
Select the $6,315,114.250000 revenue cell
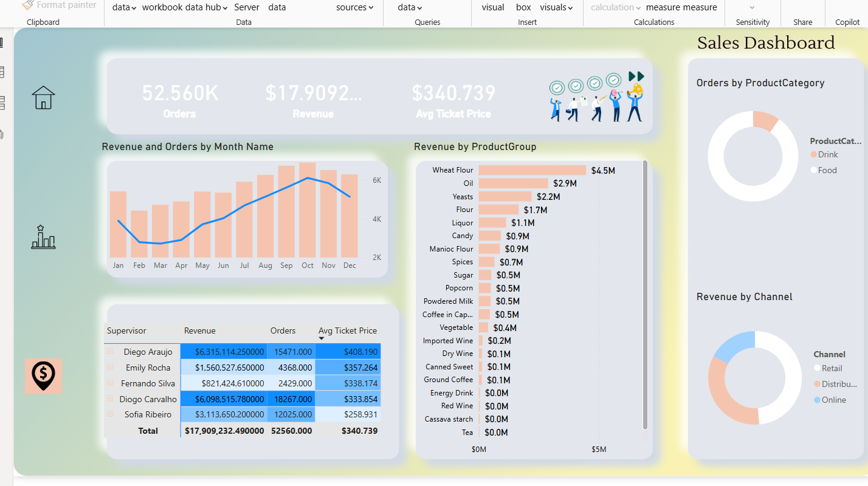click(x=224, y=352)
